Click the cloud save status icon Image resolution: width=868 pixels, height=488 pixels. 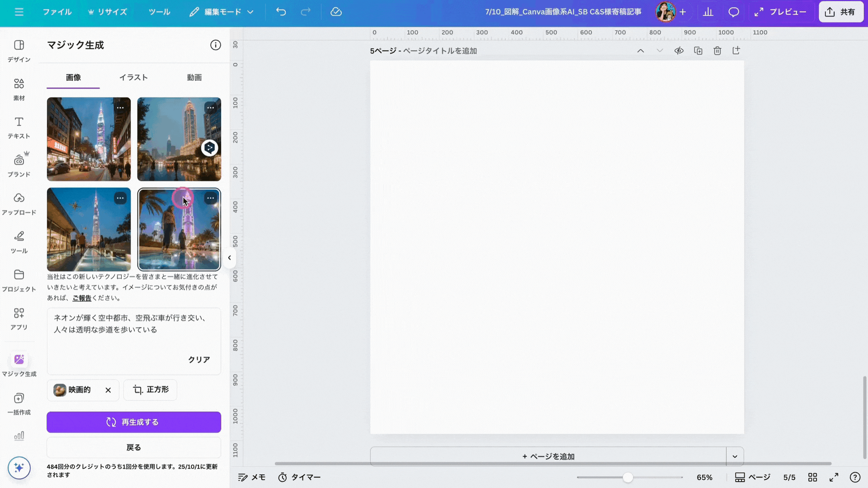click(x=336, y=12)
